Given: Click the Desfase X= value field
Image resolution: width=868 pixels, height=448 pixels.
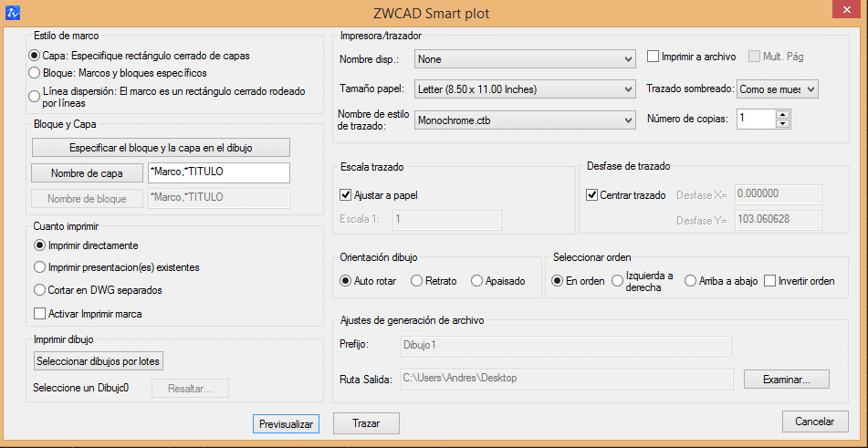Looking at the screenshot, I should (x=779, y=194).
